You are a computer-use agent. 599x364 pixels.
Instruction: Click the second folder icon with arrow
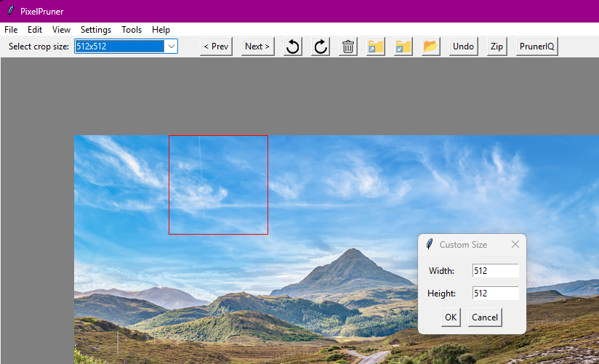(x=403, y=46)
